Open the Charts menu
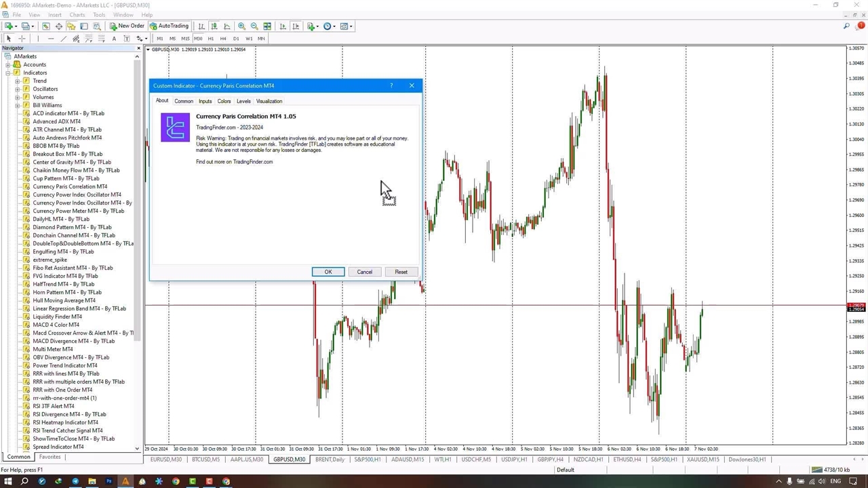 click(x=77, y=15)
